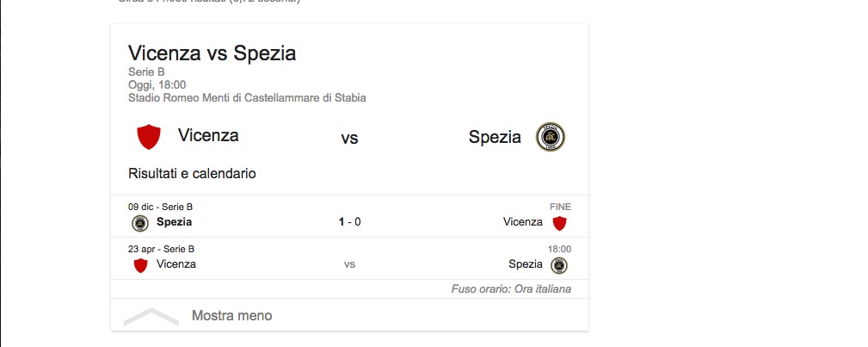Click Vicenza name in 09 dic row
868x347 pixels.
pos(522,222)
